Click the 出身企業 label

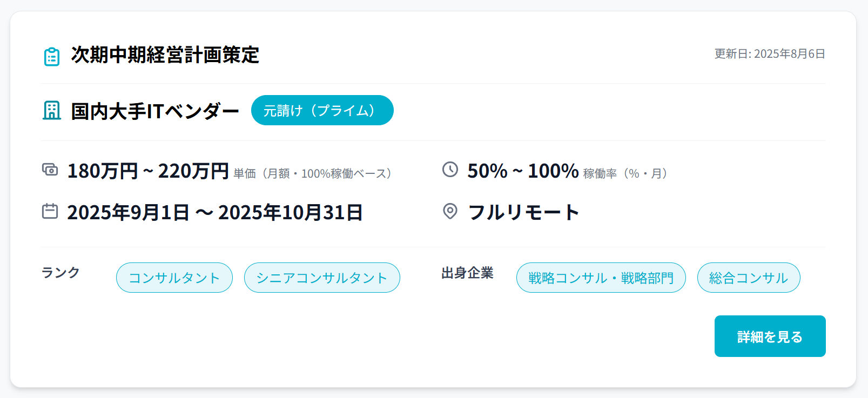467,273
